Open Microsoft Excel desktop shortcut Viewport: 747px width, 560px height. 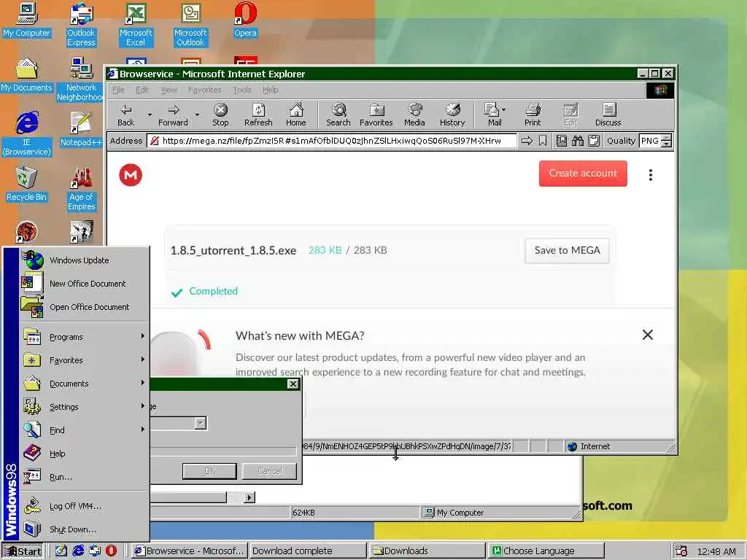(x=136, y=25)
